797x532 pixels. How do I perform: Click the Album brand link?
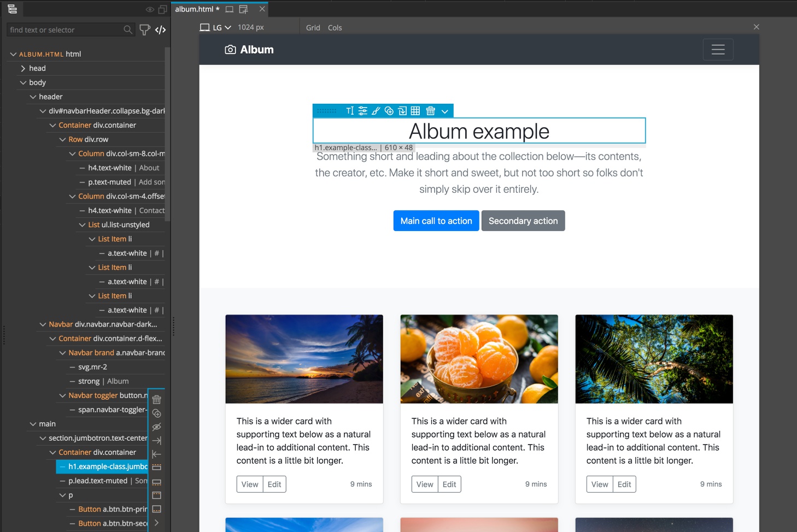click(x=249, y=50)
